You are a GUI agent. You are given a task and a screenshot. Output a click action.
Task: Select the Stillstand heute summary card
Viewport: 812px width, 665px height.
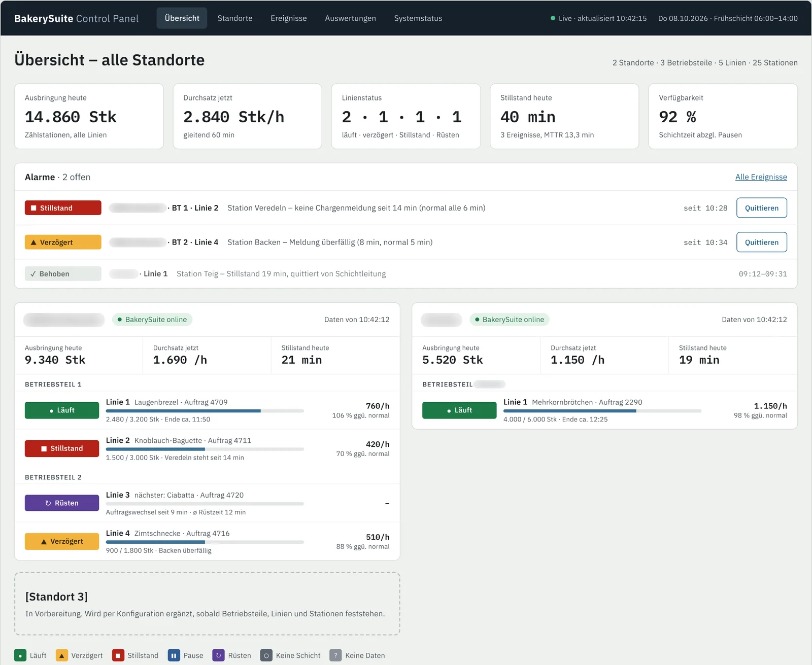564,116
